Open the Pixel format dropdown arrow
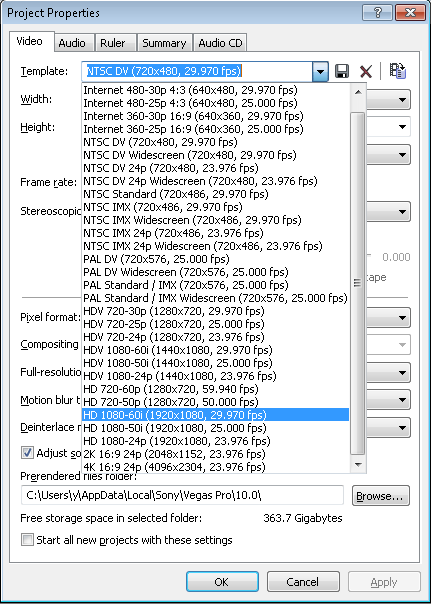The width and height of the screenshot is (431, 604). click(x=402, y=318)
